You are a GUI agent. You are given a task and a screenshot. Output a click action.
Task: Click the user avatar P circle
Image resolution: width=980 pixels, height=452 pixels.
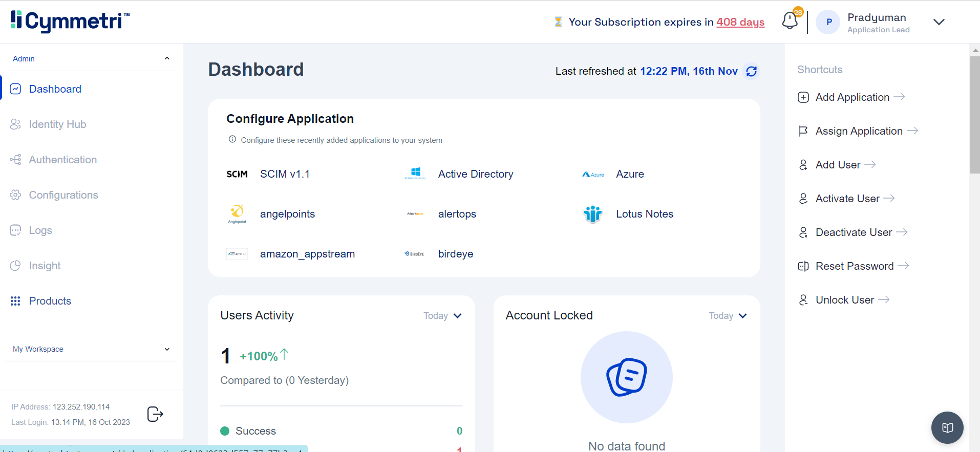coord(828,23)
